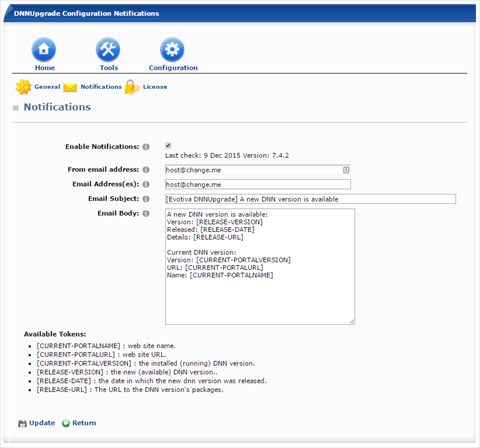Focus the Email Subject field
This screenshot has width=480, height=448.
[310, 199]
